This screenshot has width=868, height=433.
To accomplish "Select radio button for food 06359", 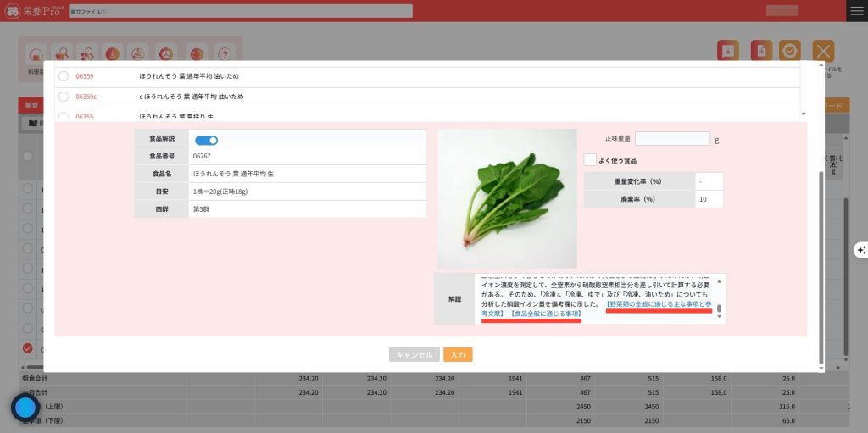I will click(64, 76).
